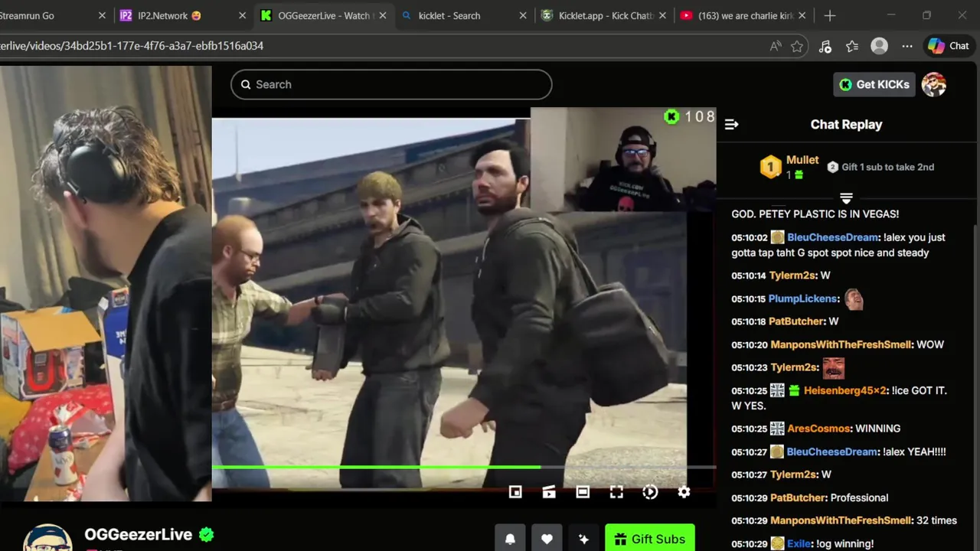980x551 pixels.
Task: Open browser profile avatar icon
Action: (x=880, y=46)
